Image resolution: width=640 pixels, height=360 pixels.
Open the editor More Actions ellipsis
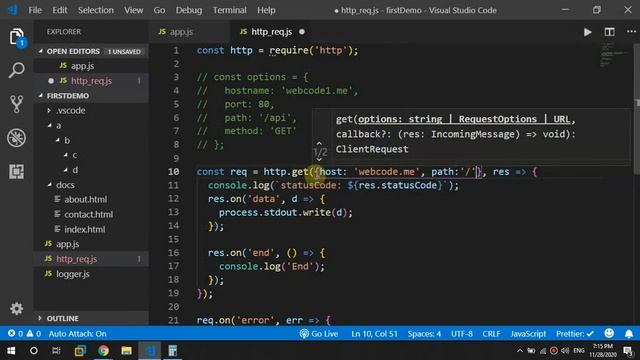pyautogui.click(x=631, y=32)
